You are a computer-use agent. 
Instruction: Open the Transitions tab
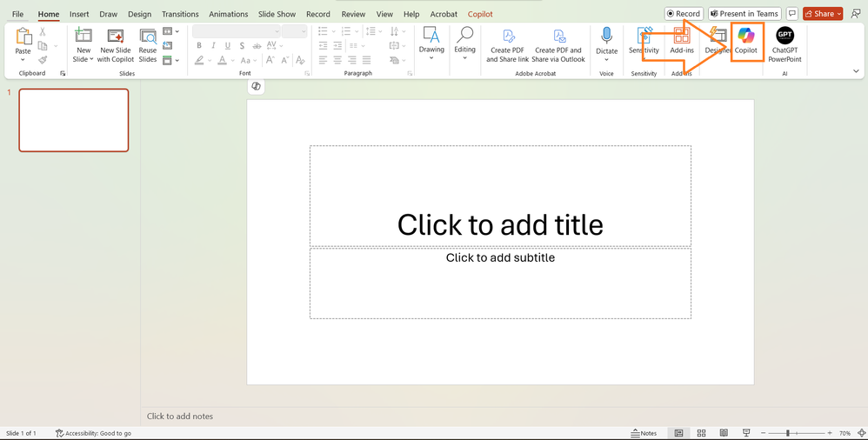tap(180, 14)
